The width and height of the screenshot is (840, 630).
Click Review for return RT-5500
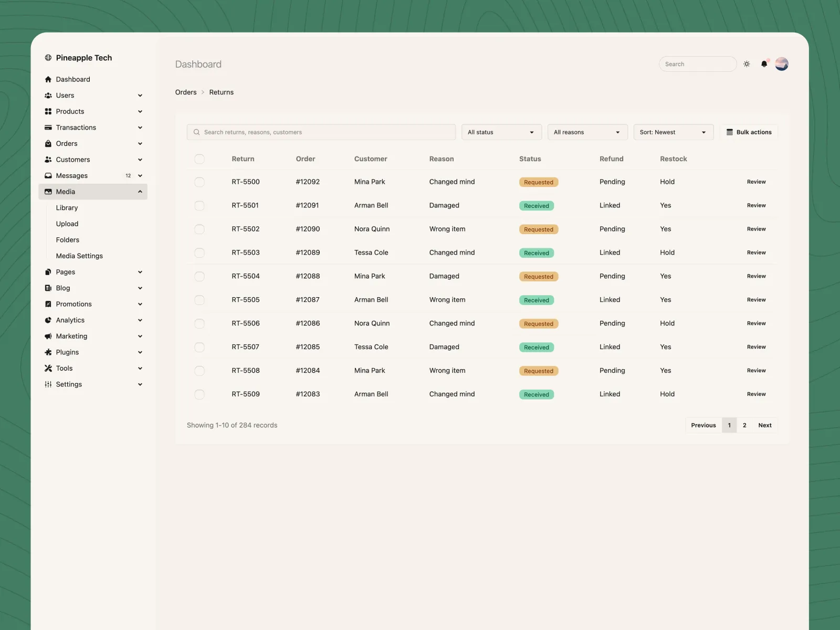tap(756, 182)
